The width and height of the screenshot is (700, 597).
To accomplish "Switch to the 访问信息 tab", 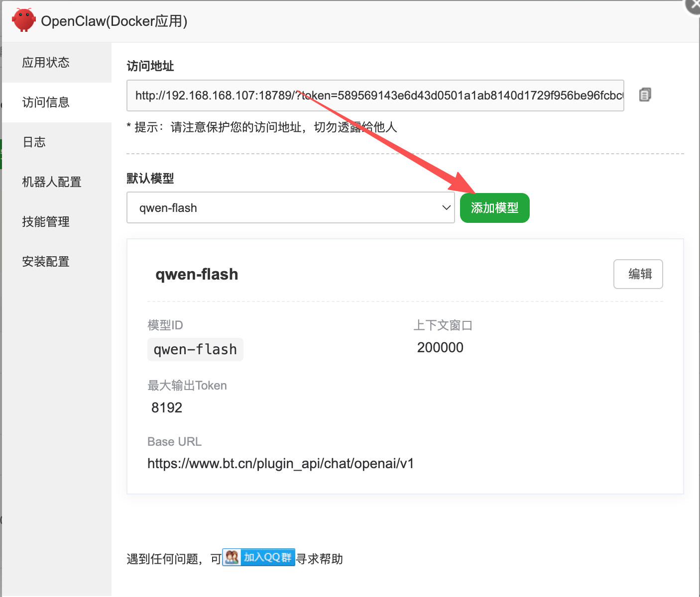I will click(x=46, y=102).
